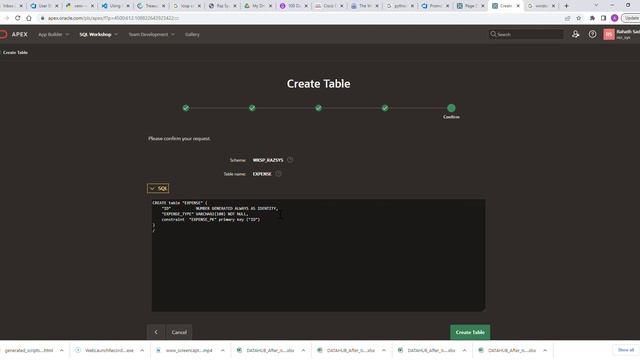Return to the second completed wizard step
640x360 pixels.
click(252, 108)
